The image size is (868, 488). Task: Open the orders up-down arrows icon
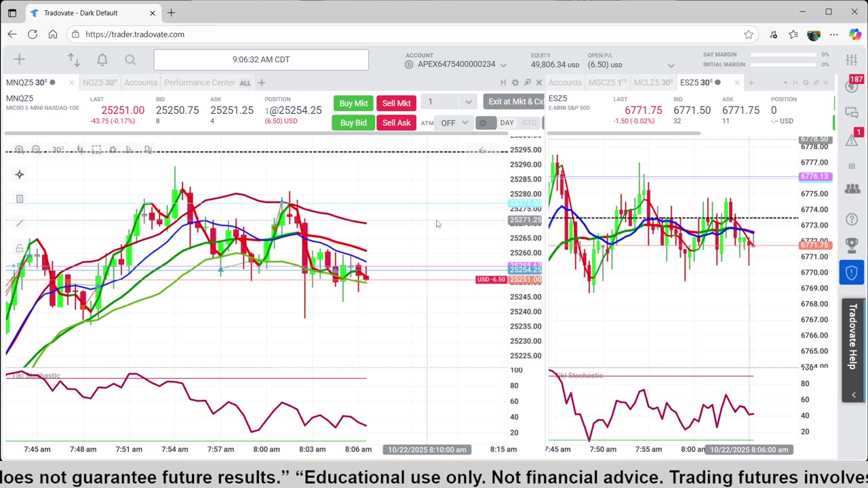[x=74, y=60]
